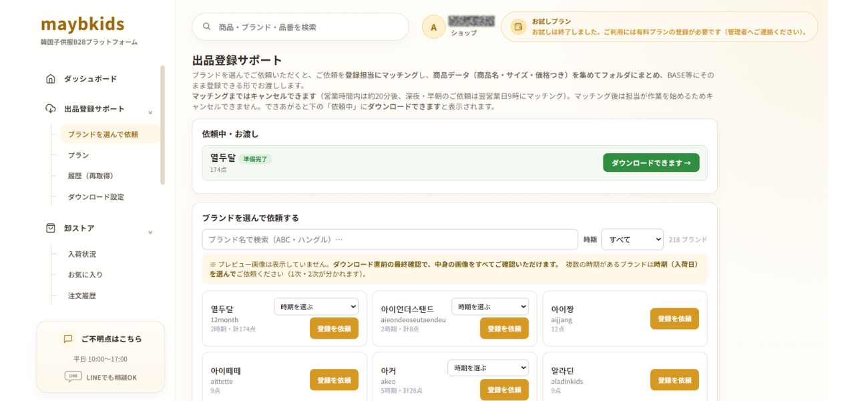This screenshot has height=401, width=868.
Task: Click the お試しプラン banner title
Action: click(x=552, y=21)
